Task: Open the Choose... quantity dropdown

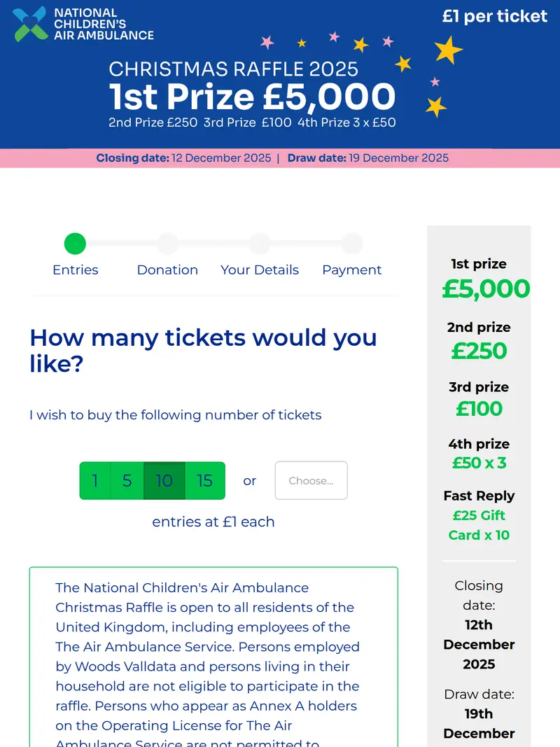Action: click(x=311, y=481)
